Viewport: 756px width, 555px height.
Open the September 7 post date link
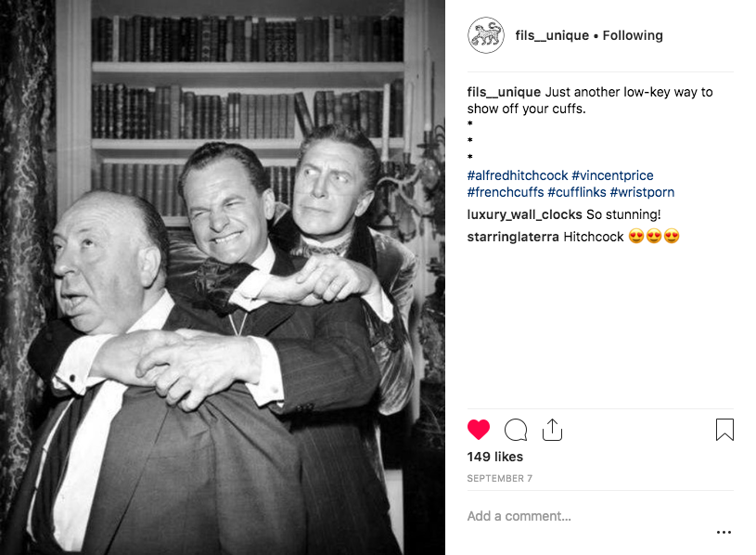499,478
